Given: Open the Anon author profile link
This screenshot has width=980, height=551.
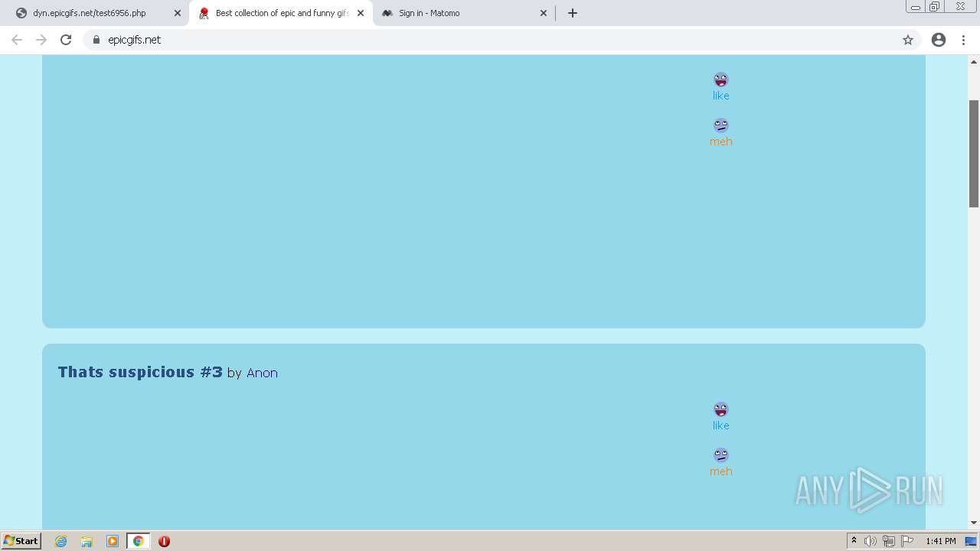Looking at the screenshot, I should pyautogui.click(x=262, y=373).
